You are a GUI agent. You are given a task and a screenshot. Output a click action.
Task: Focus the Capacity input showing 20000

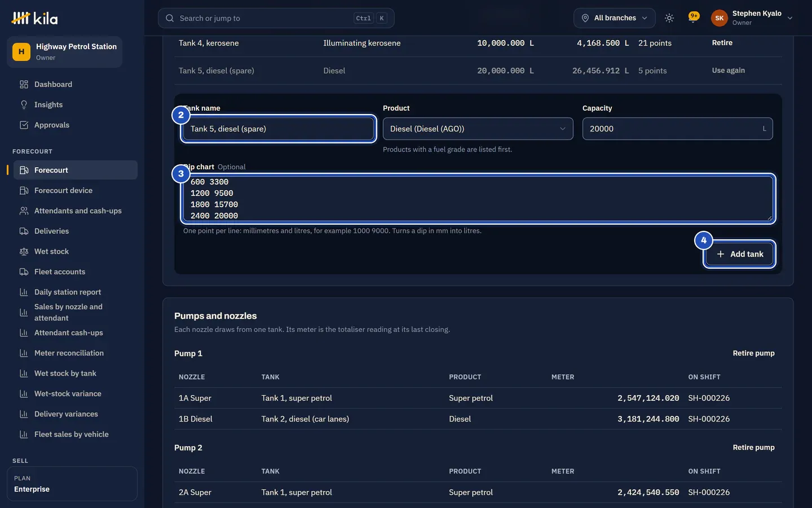pyautogui.click(x=677, y=129)
